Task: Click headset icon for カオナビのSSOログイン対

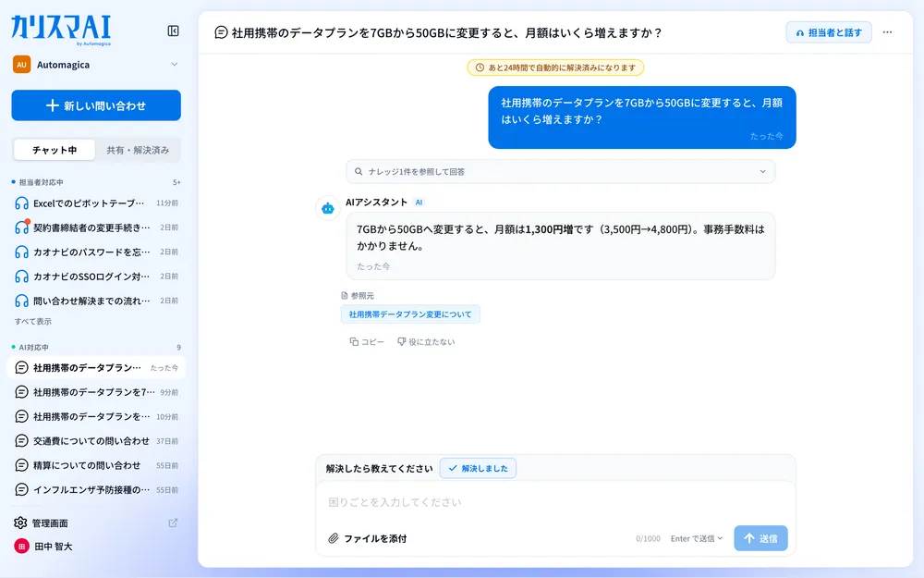Action: pos(22,276)
